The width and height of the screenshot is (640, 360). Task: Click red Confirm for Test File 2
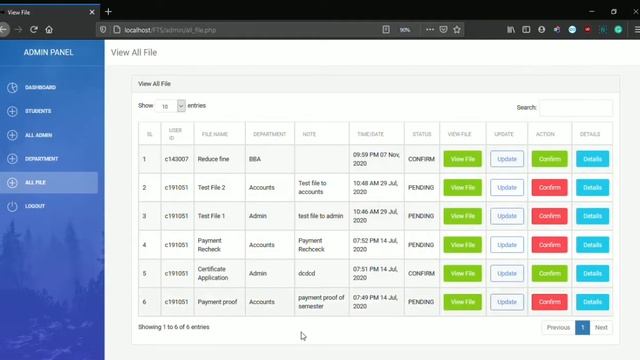tap(549, 187)
